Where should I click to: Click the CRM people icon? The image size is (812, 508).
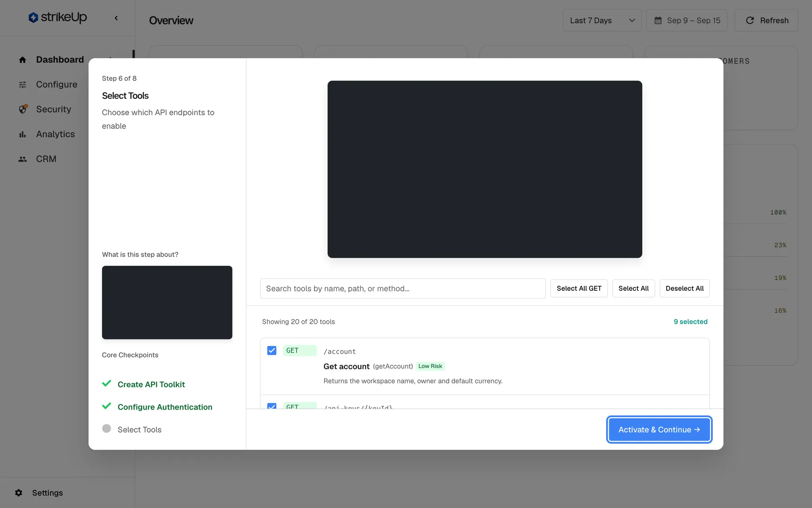[23, 159]
